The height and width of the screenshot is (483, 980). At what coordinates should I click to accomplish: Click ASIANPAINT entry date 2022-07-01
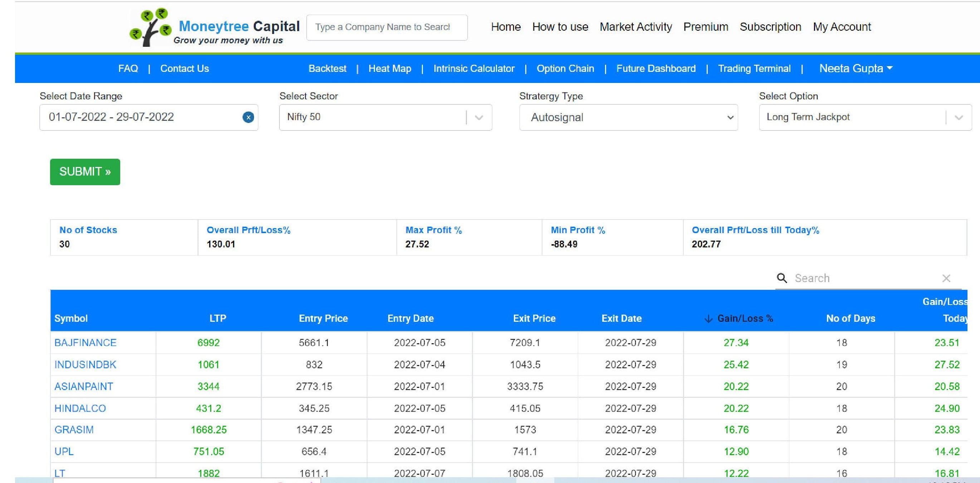[420, 386]
